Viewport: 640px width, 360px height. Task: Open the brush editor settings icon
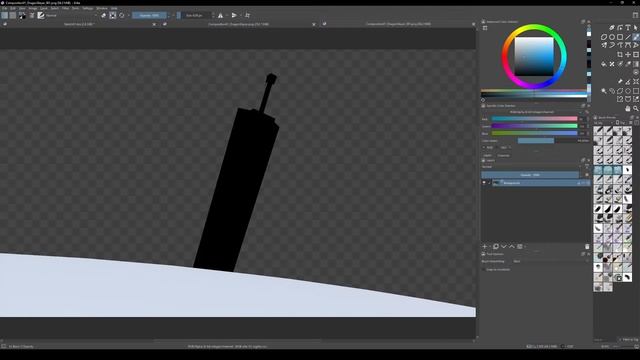pos(32,16)
